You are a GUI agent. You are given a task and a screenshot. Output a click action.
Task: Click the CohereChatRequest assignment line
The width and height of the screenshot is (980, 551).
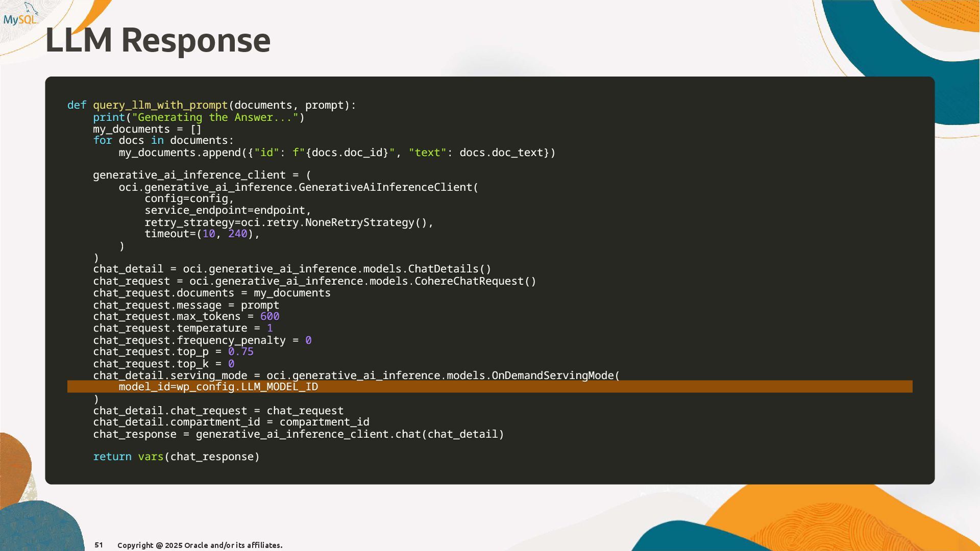pos(314,281)
